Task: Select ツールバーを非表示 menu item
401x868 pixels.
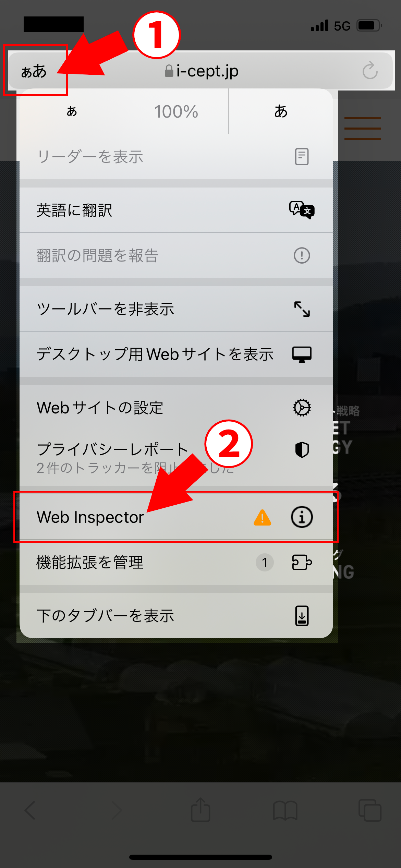Action: (176, 309)
